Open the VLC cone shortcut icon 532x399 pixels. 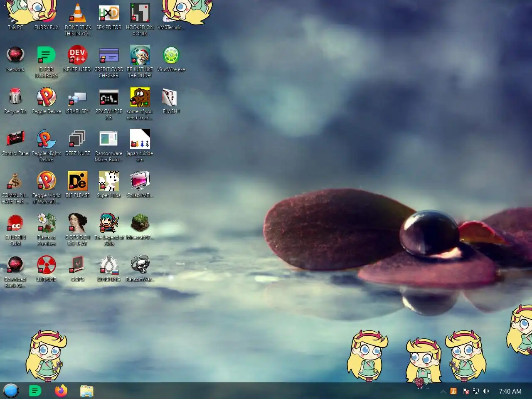tap(78, 19)
